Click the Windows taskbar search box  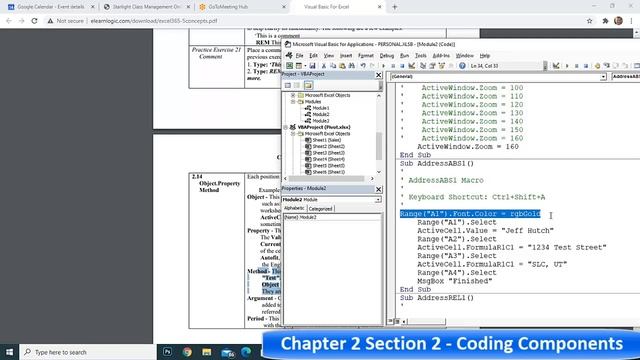(88, 352)
